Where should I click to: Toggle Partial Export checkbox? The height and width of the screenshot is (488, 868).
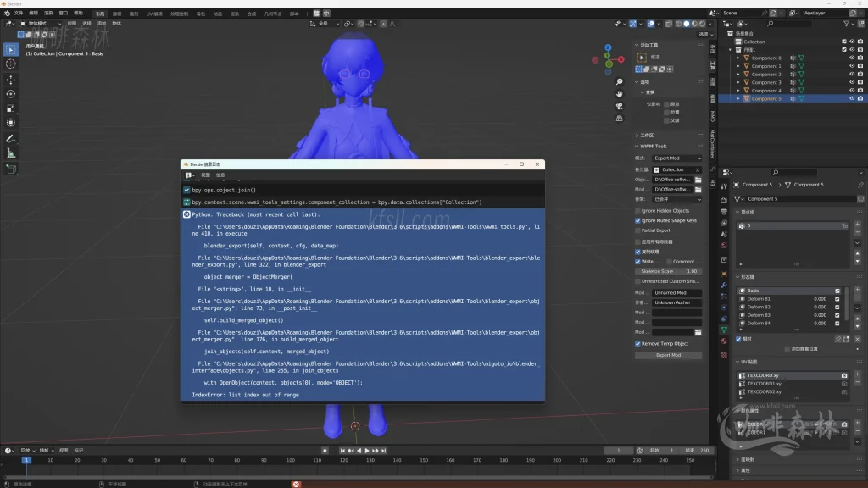pos(638,230)
